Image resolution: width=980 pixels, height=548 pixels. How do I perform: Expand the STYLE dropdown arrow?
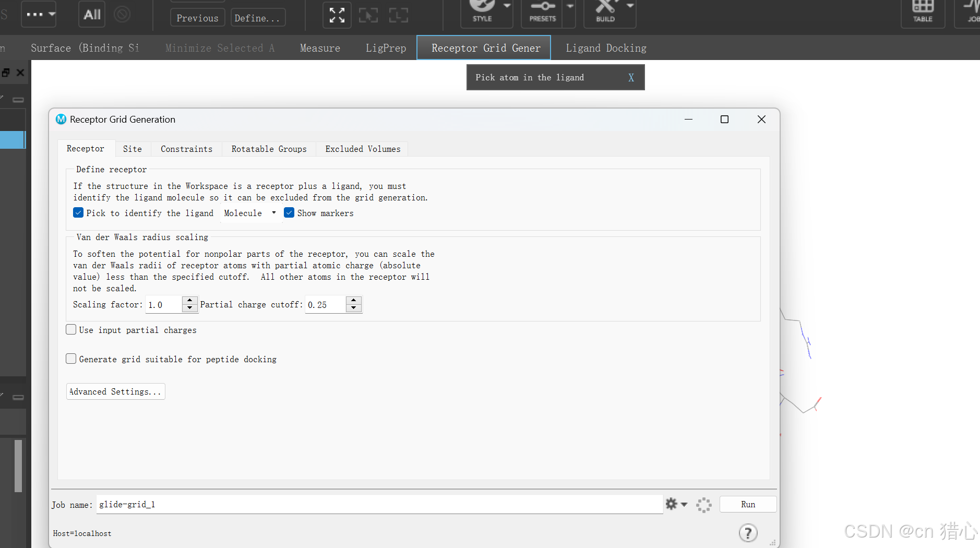point(507,6)
